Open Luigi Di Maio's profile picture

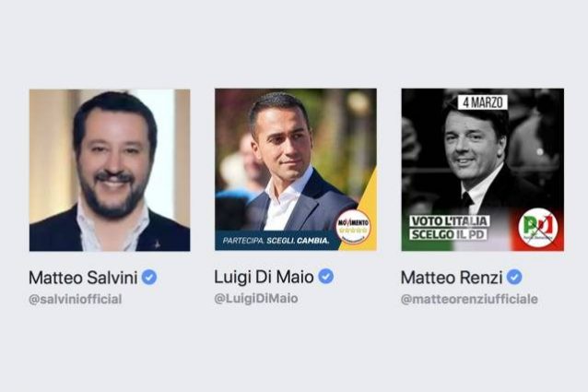296,170
